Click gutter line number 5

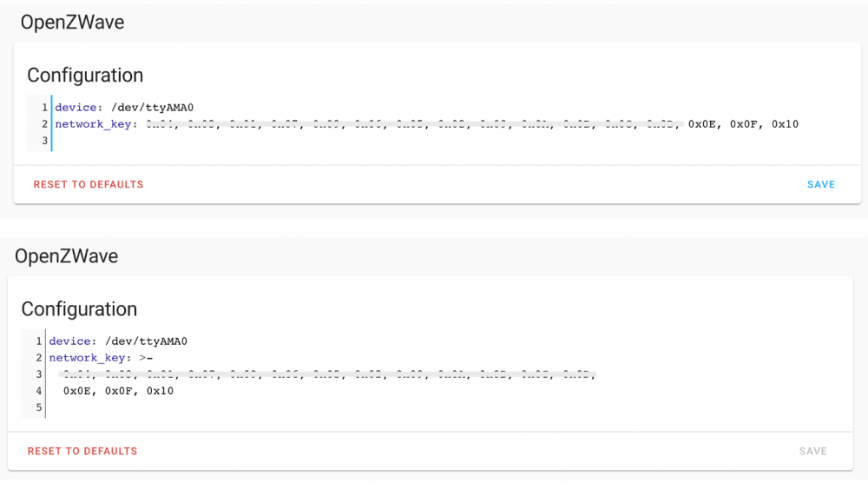click(39, 407)
